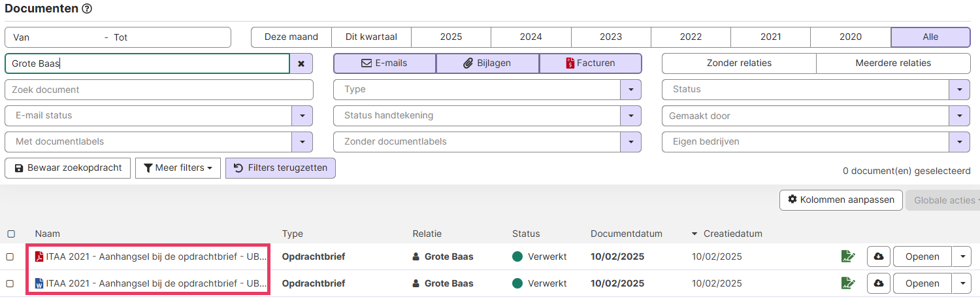Screen dimensions: 980x299
Task: Click the Filters terugzetten button
Action: (280, 168)
